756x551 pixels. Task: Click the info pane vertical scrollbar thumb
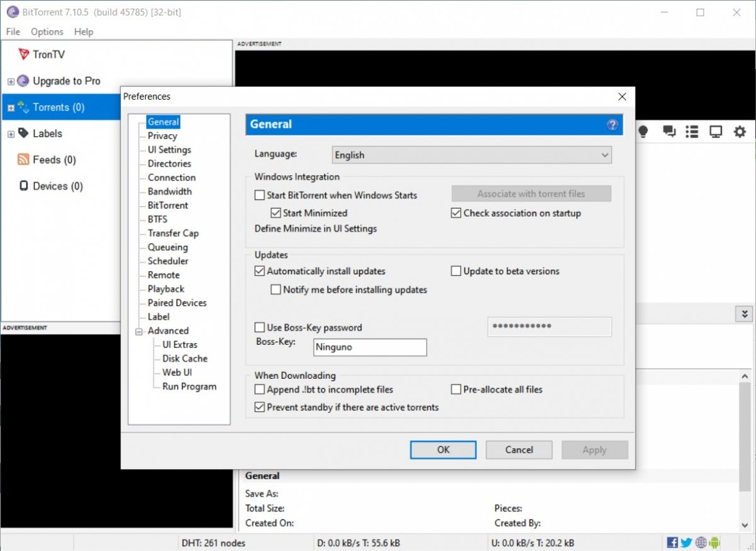pos(745,435)
